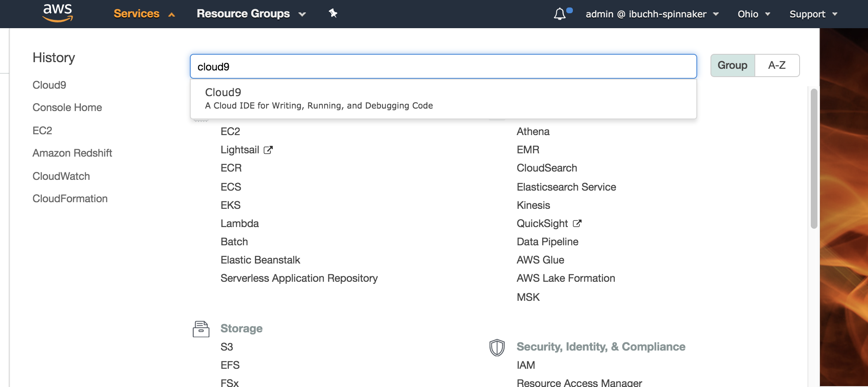Toggle the pin to customize the navigation bar

point(333,13)
